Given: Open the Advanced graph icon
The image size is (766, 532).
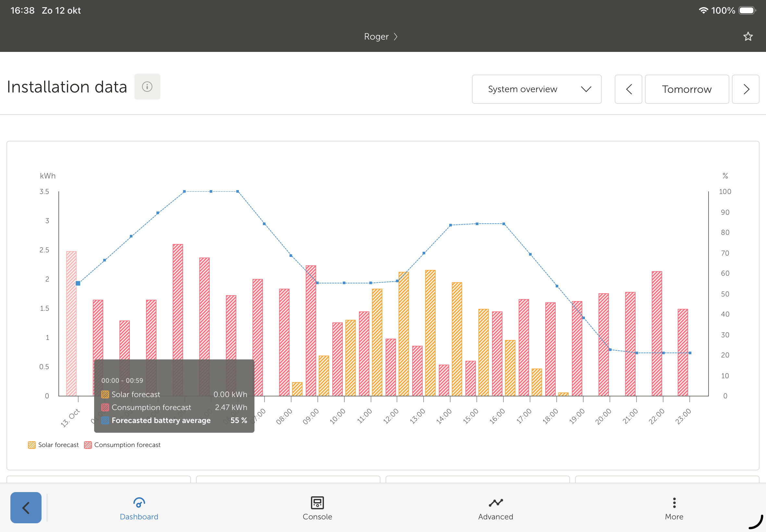Looking at the screenshot, I should [496, 502].
